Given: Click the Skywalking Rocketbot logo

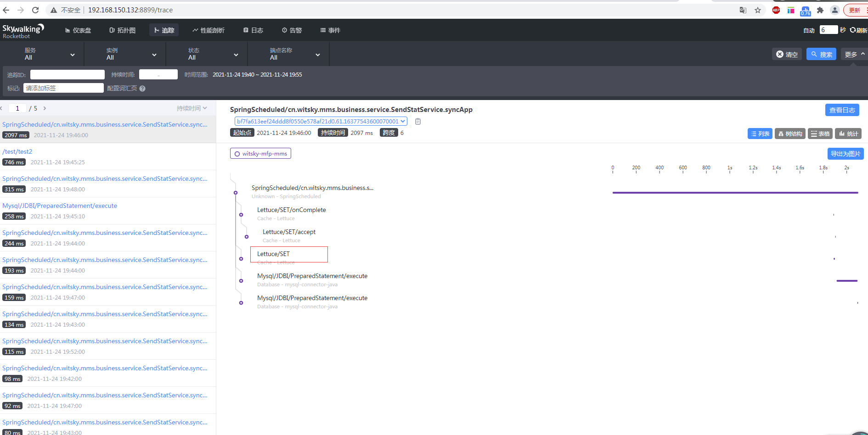Looking at the screenshot, I should coord(23,30).
